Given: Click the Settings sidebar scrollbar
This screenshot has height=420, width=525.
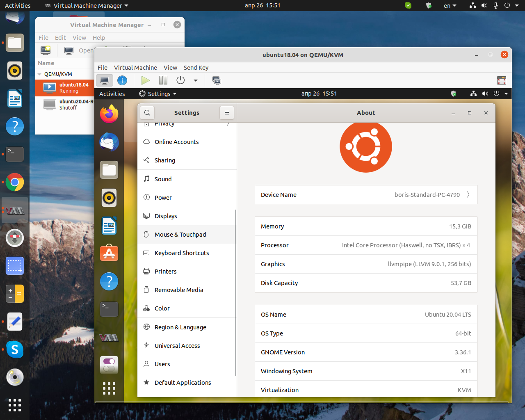Looking at the screenshot, I should (x=235, y=287).
